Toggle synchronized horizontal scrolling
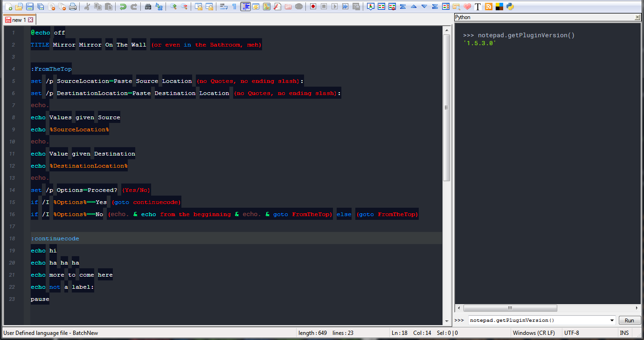 point(209,7)
